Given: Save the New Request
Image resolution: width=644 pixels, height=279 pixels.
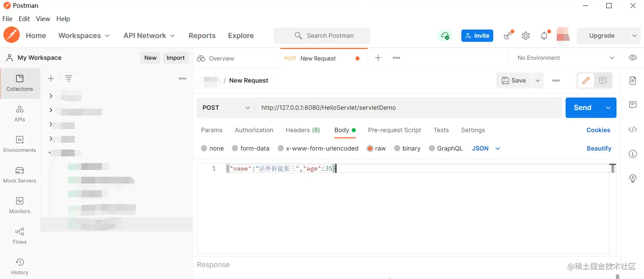Looking at the screenshot, I should pos(514,80).
